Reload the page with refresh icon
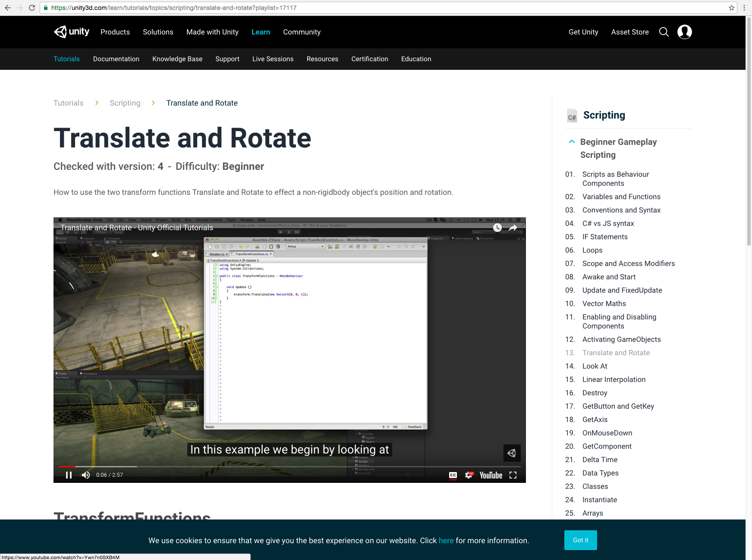 (x=32, y=8)
